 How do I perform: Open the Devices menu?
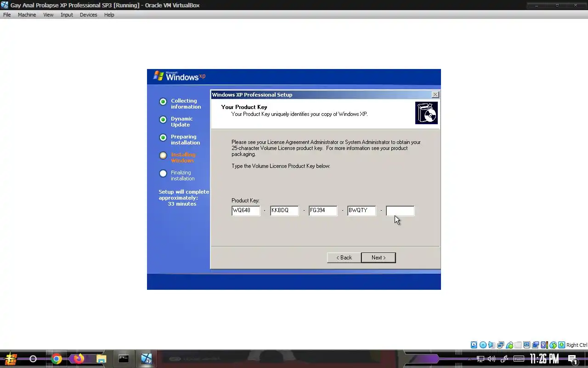click(88, 15)
